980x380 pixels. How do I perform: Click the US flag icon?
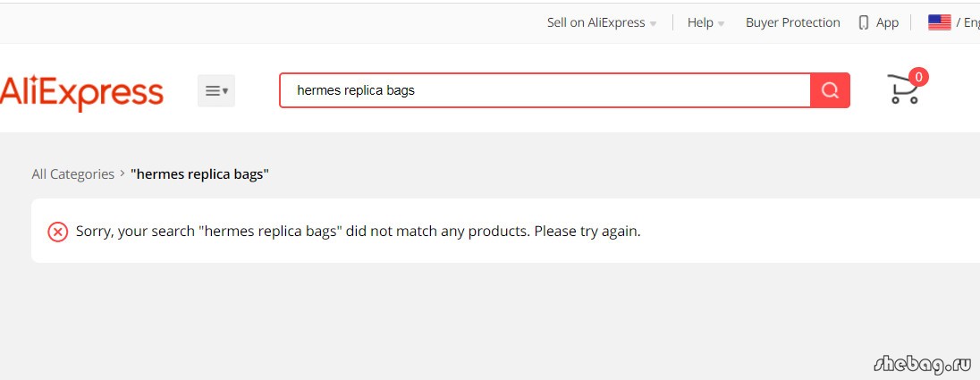(940, 22)
